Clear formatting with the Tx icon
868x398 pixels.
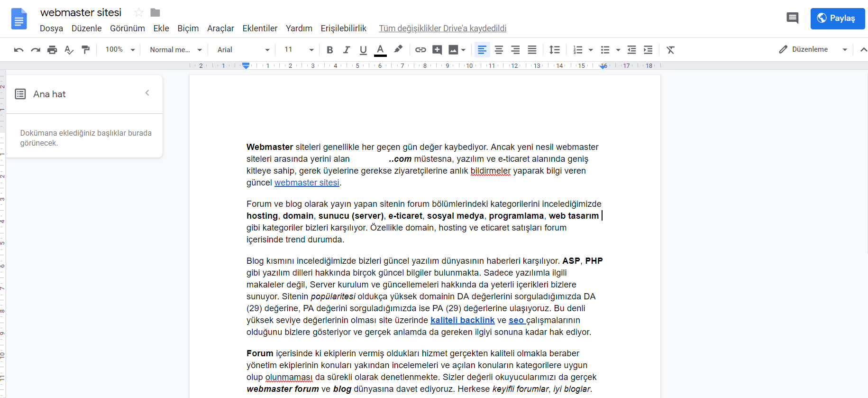click(x=670, y=50)
